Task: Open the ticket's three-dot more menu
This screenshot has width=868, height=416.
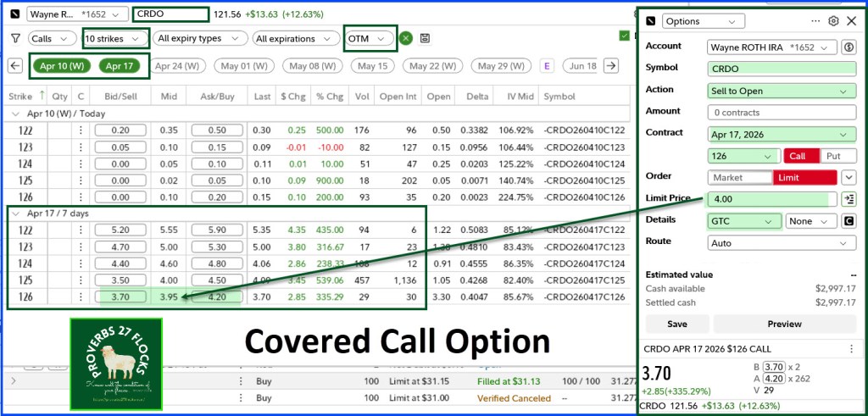Action: tap(815, 21)
